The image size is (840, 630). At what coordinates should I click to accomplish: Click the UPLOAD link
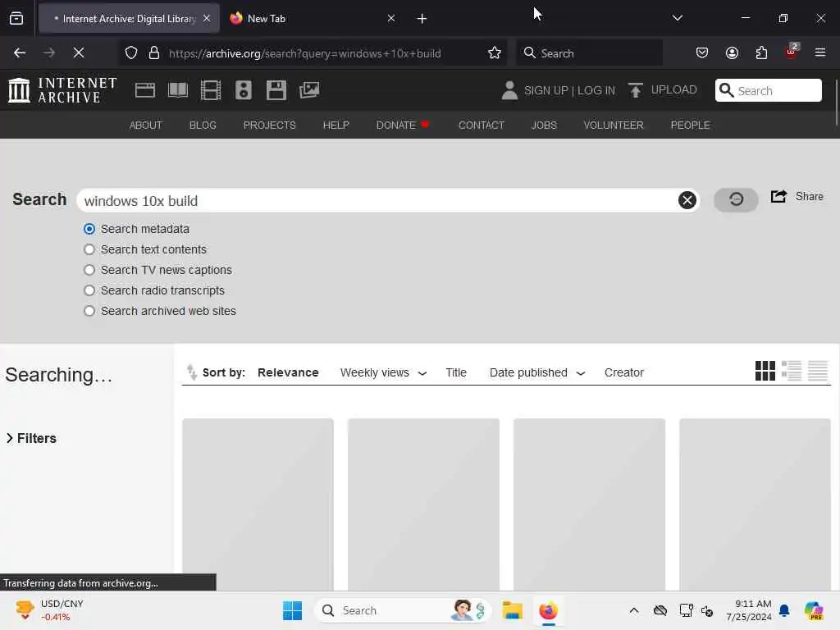(x=674, y=89)
